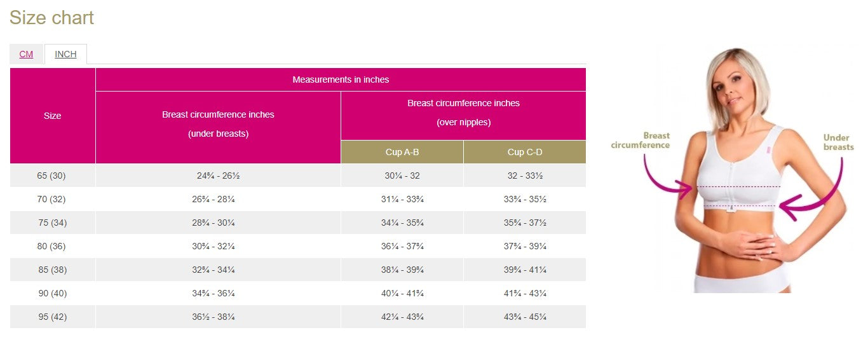Screen dimensions: 868x337
Task: Click the 85 (38) size cell
Action: (52, 270)
